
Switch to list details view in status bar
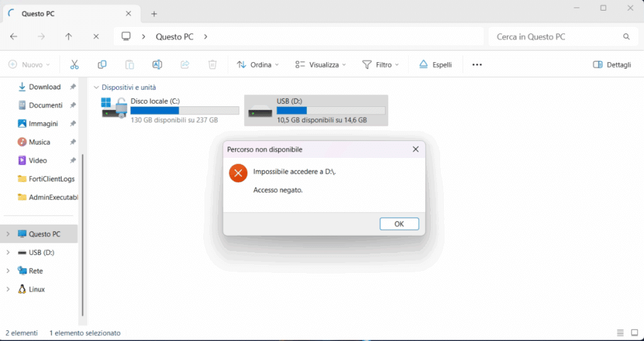[620, 333]
